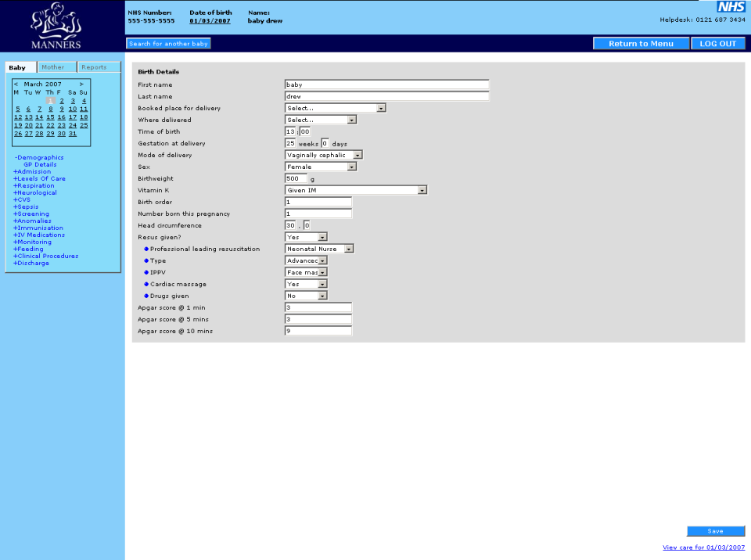Click Number born this pregnancy field
751x560 pixels.
[318, 214]
